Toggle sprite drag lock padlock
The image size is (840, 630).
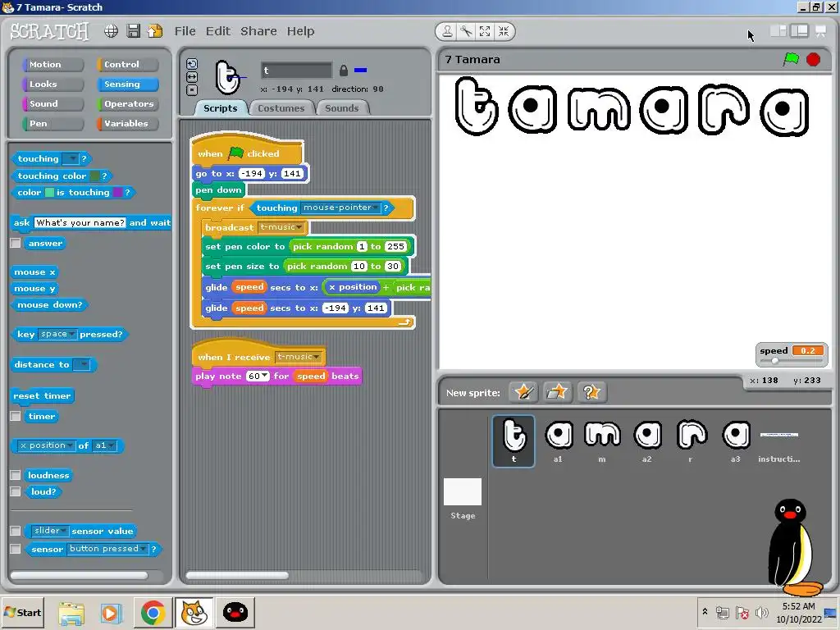[344, 71]
